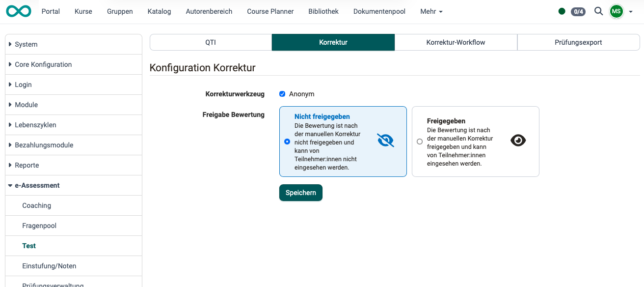Viewport: 644px width, 287px height.
Task: Open the Prüfungsexport tab
Action: 578,42
